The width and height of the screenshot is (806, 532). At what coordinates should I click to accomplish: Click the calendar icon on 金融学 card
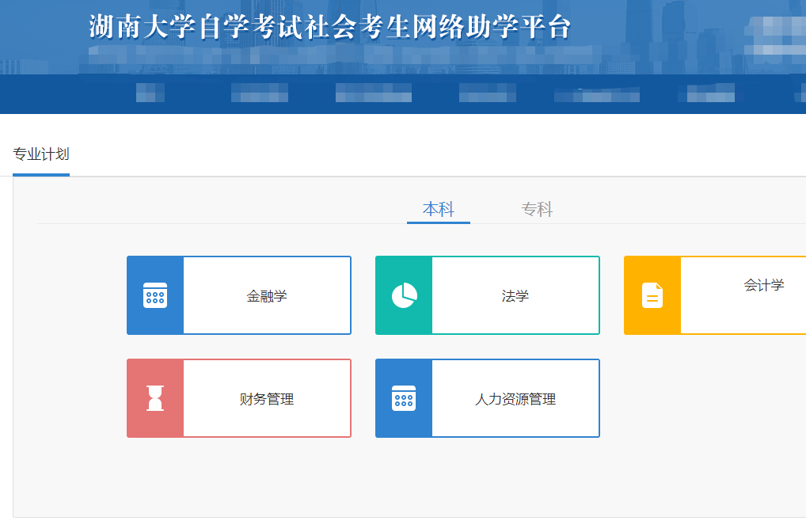[154, 295]
